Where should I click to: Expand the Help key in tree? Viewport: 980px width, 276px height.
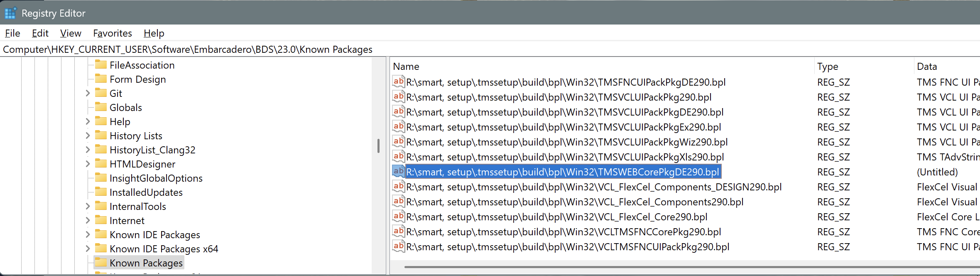tap(88, 122)
